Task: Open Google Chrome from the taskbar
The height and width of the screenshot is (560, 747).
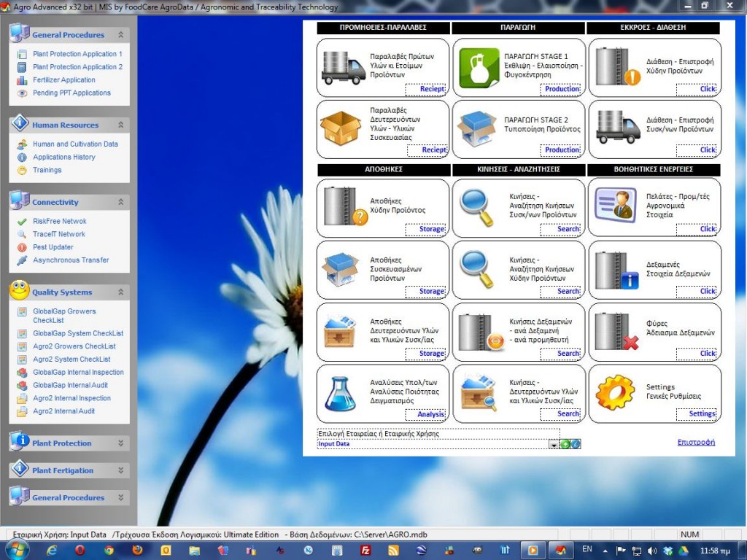Action: pyautogui.click(x=109, y=551)
